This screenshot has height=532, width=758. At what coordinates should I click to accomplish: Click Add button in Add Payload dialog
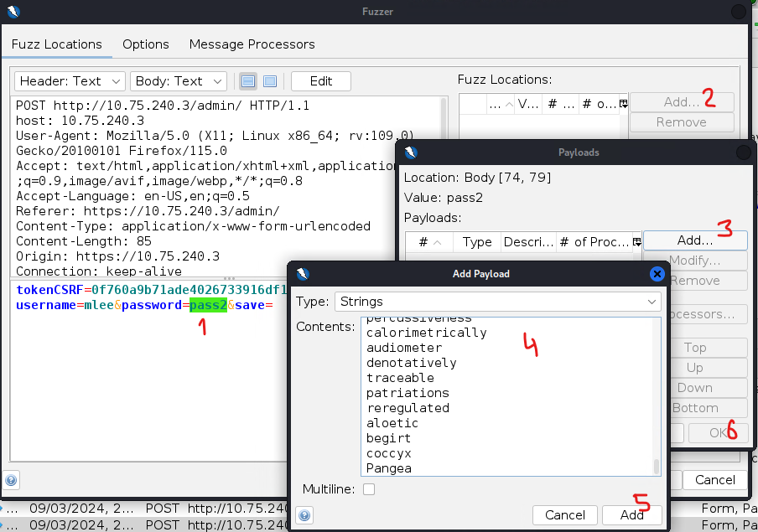(631, 514)
